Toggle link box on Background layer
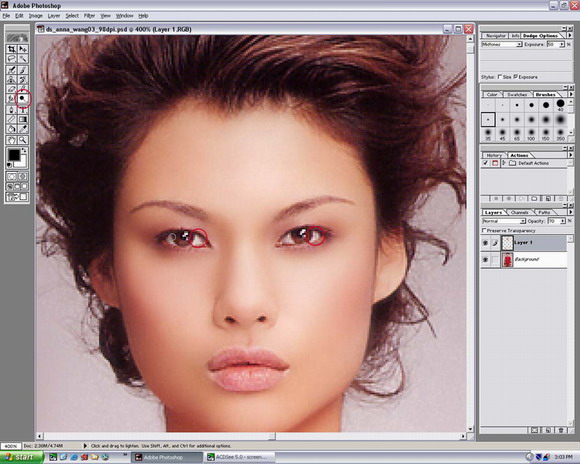 tap(495, 260)
